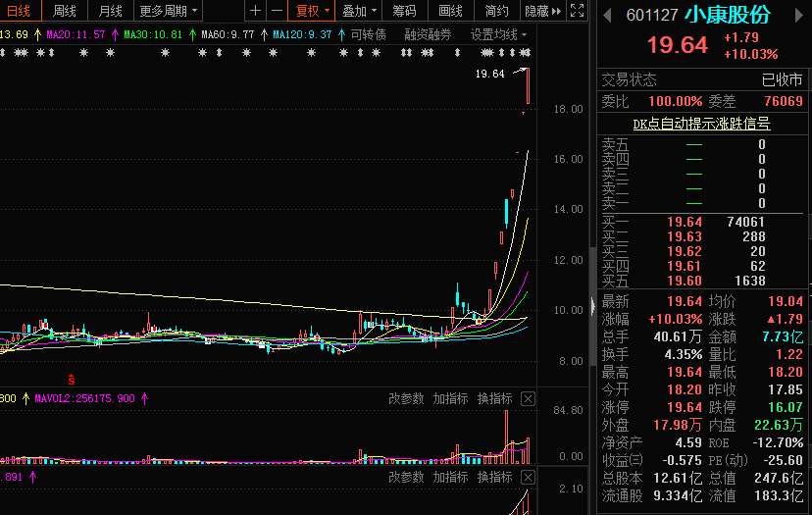
Task: Click 加指标 in the bottom indicator panel
Action: pyautogui.click(x=450, y=477)
